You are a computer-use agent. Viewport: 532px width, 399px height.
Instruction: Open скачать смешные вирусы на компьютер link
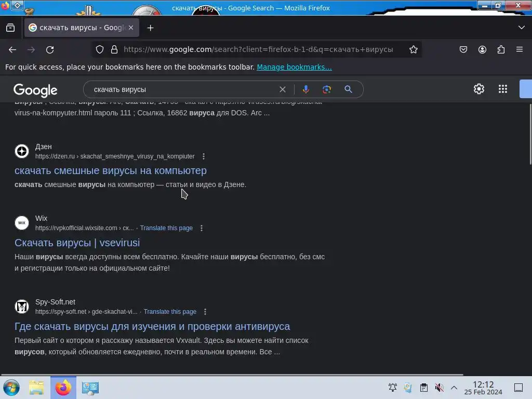click(111, 170)
